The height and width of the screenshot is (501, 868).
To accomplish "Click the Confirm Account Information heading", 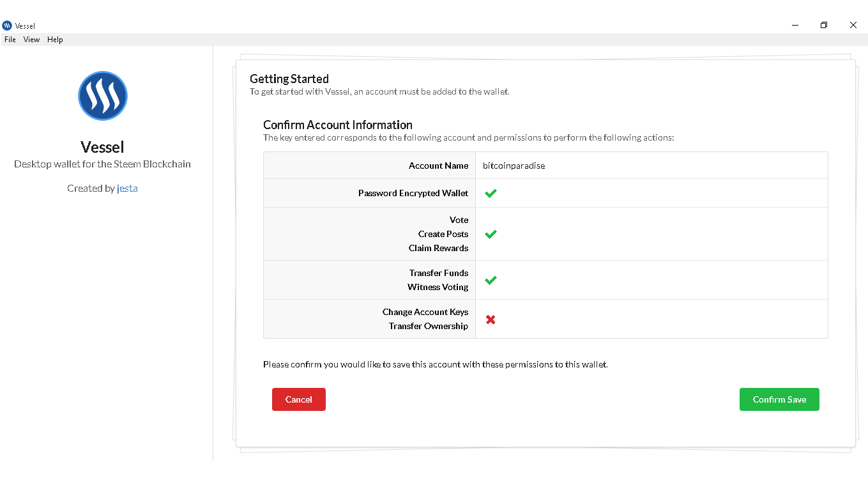I will click(x=338, y=125).
